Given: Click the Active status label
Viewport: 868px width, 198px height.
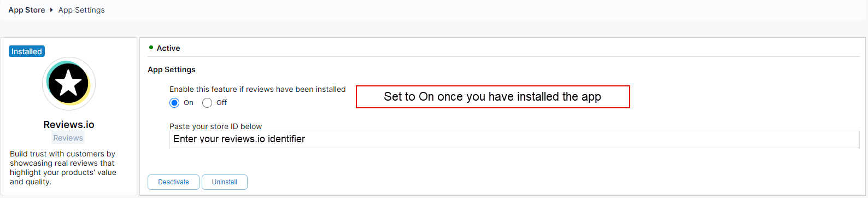Looking at the screenshot, I should tap(168, 48).
